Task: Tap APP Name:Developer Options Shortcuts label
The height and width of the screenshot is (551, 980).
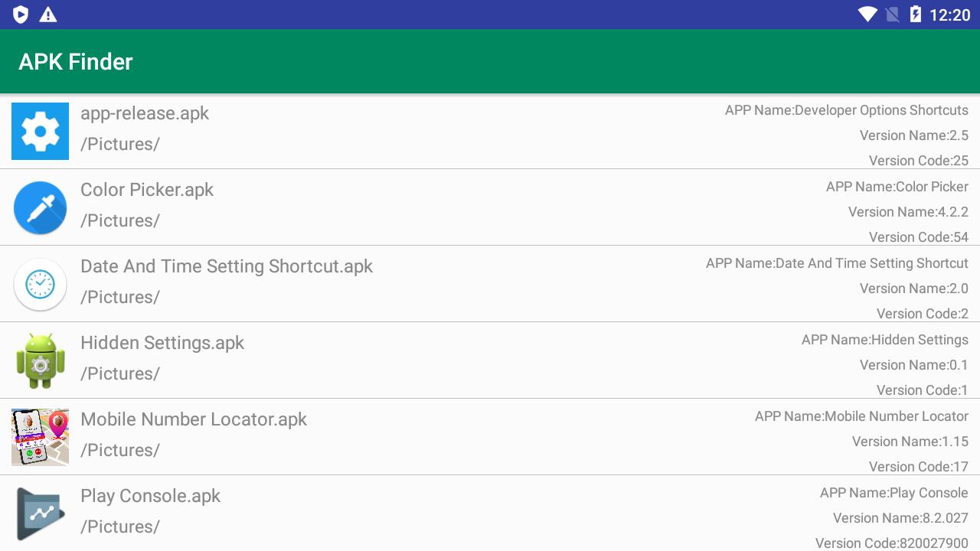Action: pos(847,110)
